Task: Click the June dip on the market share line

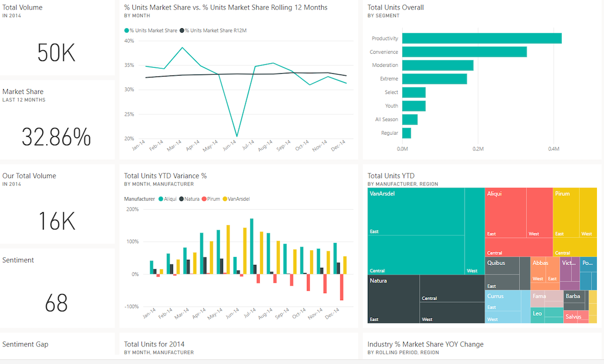Action: tap(237, 135)
